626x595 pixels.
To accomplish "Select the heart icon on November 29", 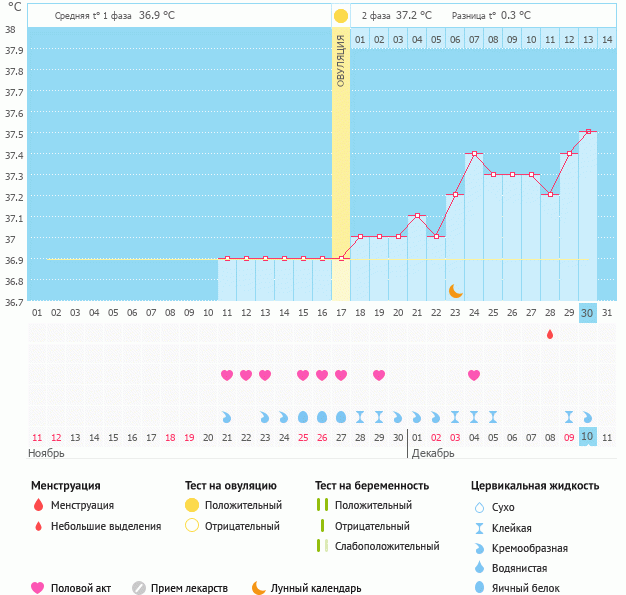I will [379, 375].
